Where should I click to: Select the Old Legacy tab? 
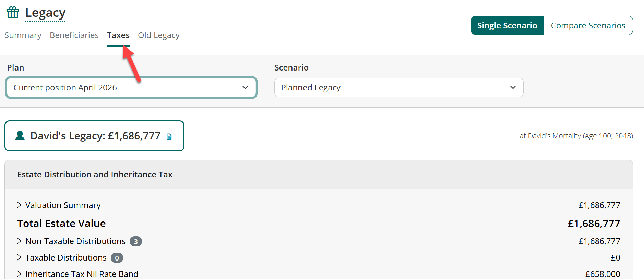click(x=159, y=35)
